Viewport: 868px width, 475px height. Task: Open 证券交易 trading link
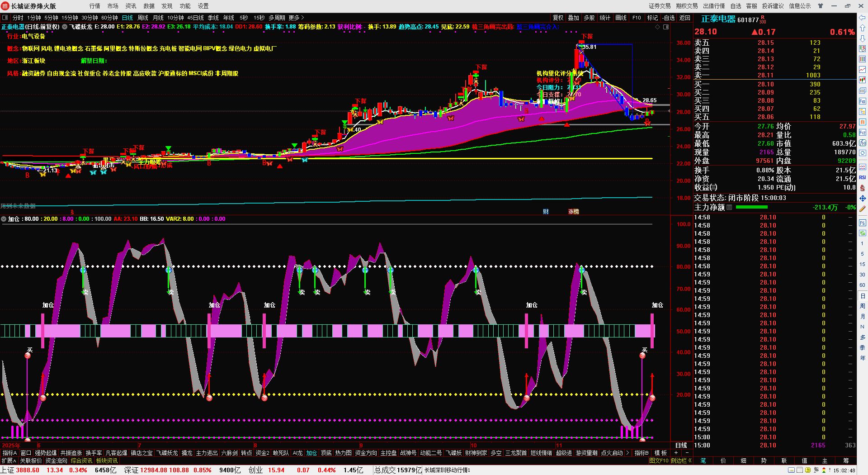tap(660, 6)
